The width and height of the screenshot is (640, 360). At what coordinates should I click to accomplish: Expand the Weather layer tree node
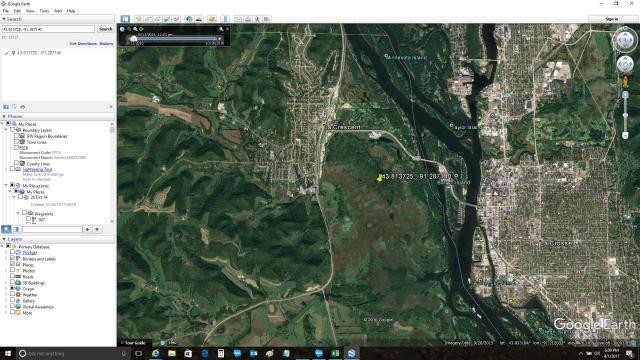tap(7, 295)
